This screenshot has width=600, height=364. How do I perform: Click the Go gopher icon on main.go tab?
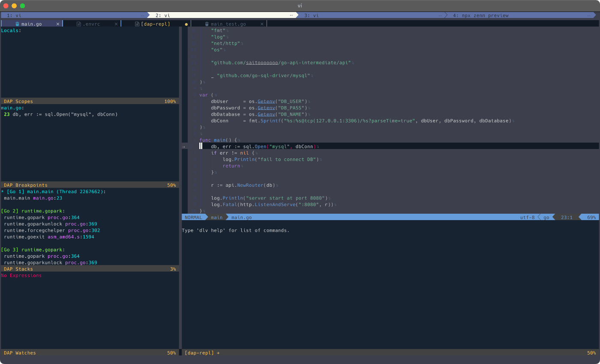click(17, 24)
